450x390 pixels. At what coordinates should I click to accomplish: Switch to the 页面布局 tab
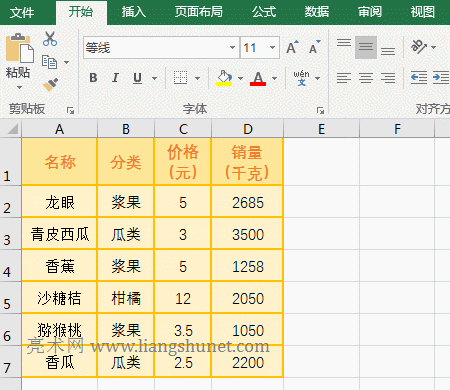pyautogui.click(x=199, y=12)
